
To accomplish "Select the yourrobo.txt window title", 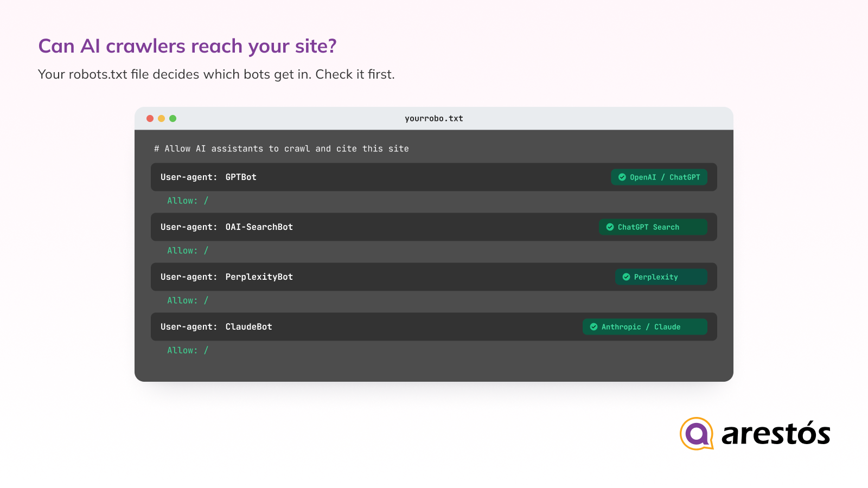I will (x=434, y=118).
